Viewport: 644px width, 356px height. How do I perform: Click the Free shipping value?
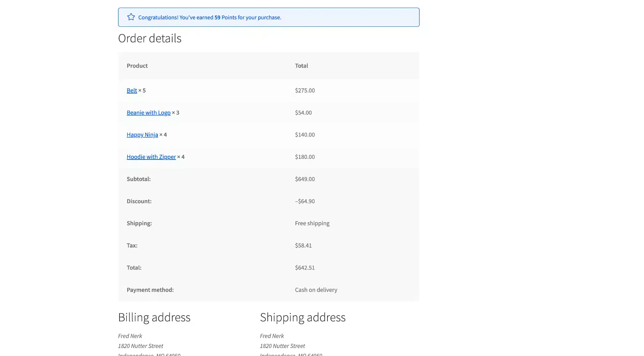[312, 223]
